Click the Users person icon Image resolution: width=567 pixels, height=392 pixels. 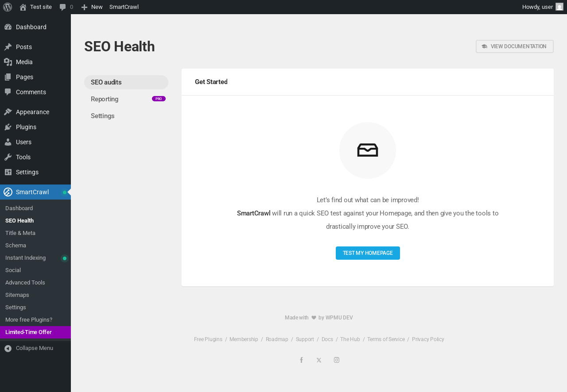tap(8, 142)
